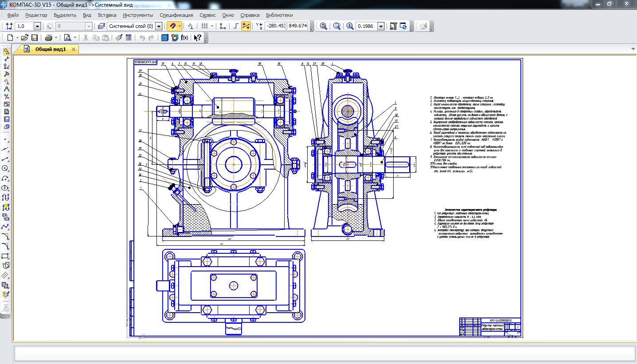The height and width of the screenshot is (364, 637).
Task: Open the Сервис menu
Action: coord(208,15)
